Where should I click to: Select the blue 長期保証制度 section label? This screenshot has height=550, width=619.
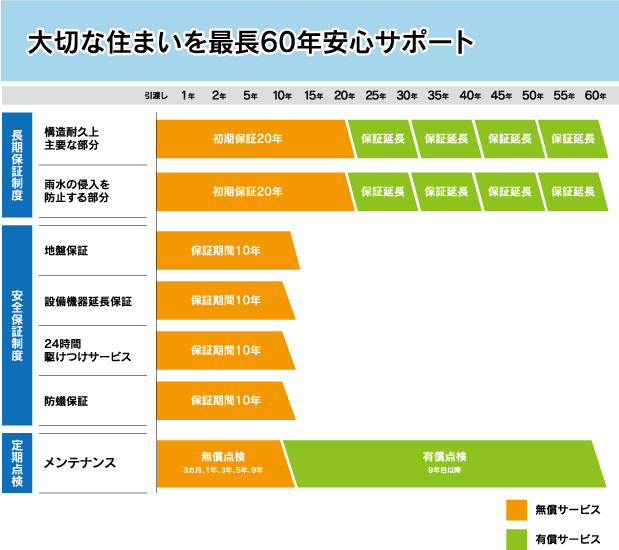[17, 165]
